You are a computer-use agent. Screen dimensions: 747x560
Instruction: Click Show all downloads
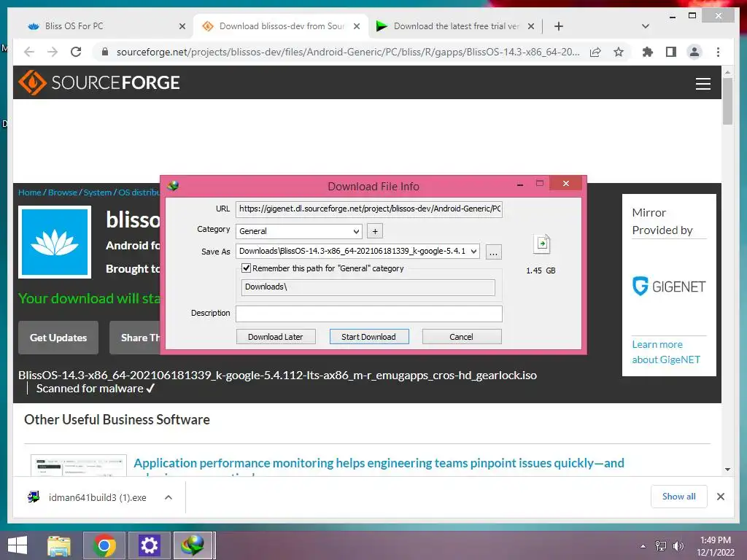coord(678,496)
